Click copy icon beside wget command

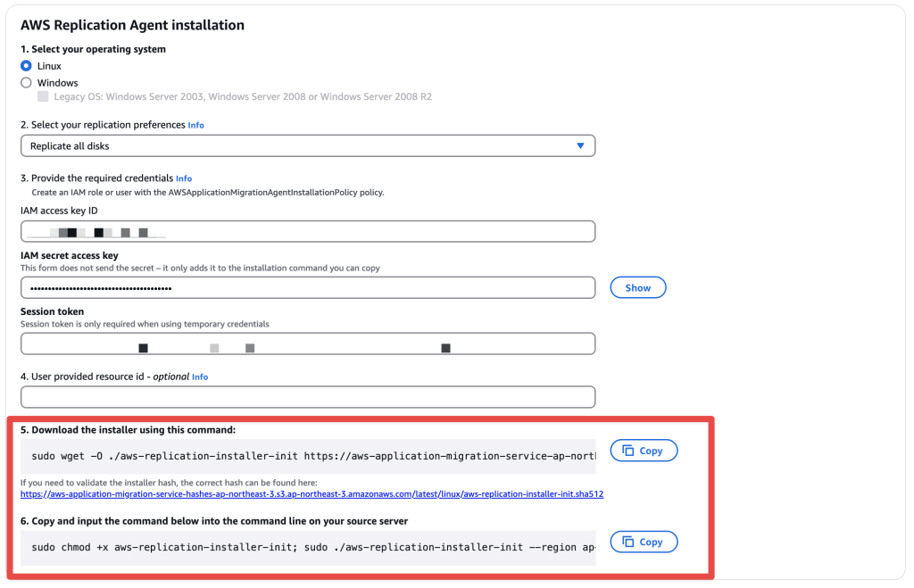(x=627, y=451)
